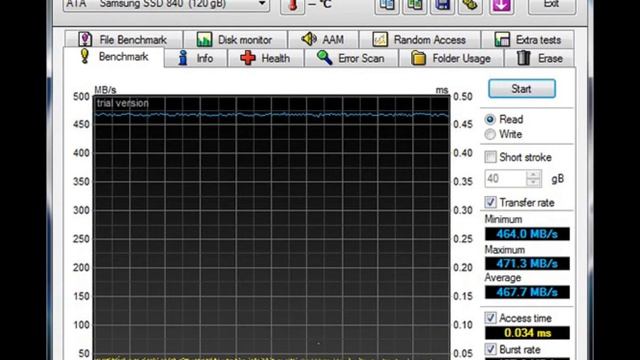Click the thermometer temperature icon
This screenshot has width=640, height=360.
[292, 6]
